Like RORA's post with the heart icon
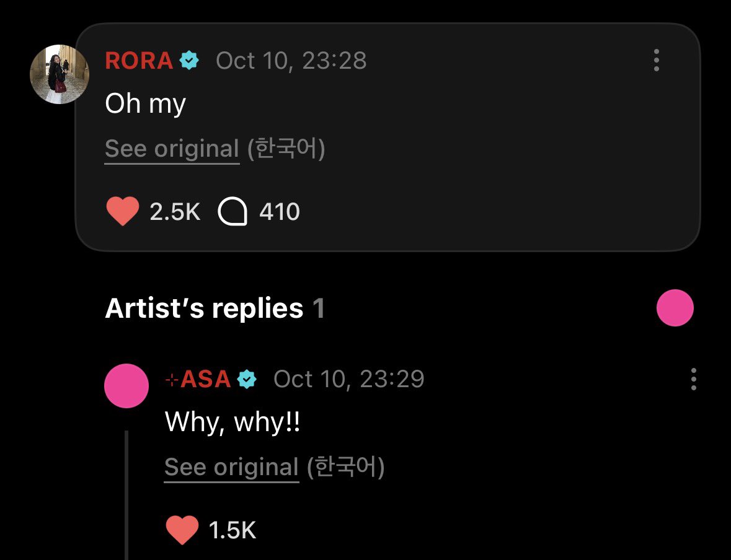The image size is (731, 560). pyautogui.click(x=123, y=211)
